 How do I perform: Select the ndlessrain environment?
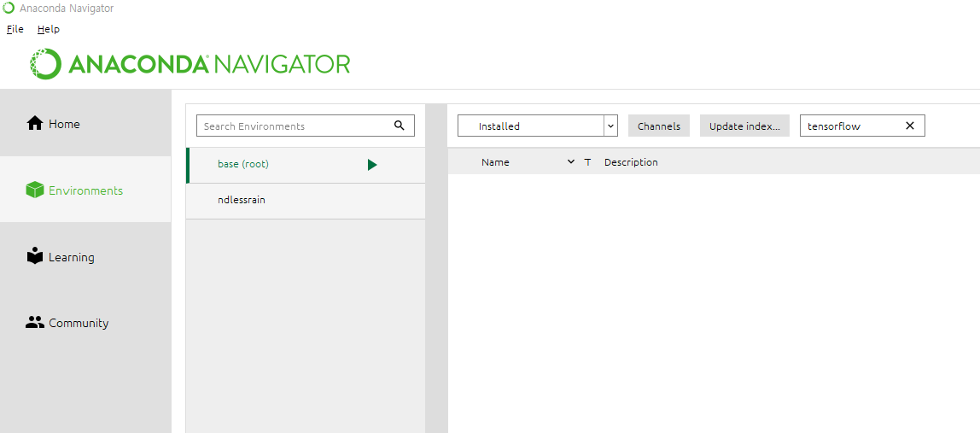(x=306, y=201)
